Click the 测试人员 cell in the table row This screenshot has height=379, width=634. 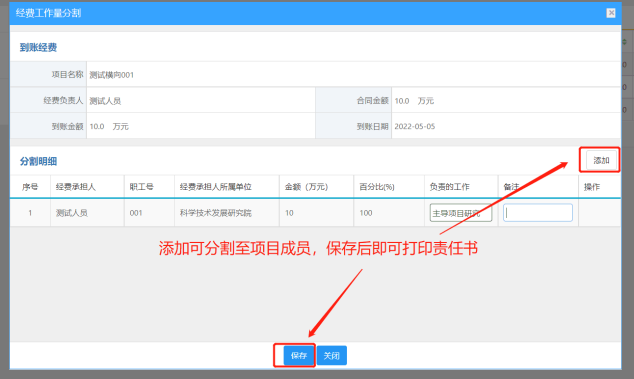(72, 213)
